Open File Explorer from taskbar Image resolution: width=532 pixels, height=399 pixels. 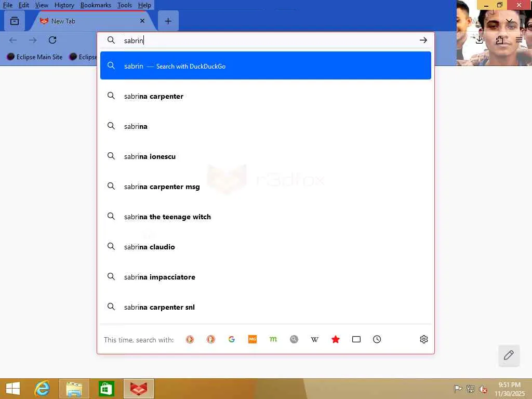coord(74,389)
